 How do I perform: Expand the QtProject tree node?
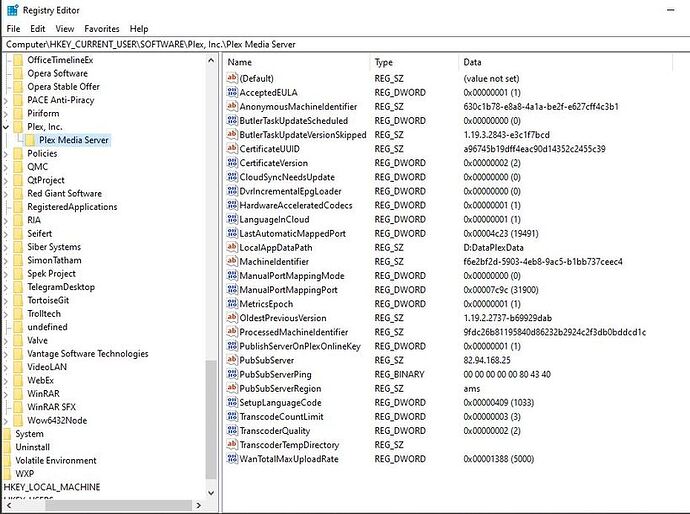[6, 180]
